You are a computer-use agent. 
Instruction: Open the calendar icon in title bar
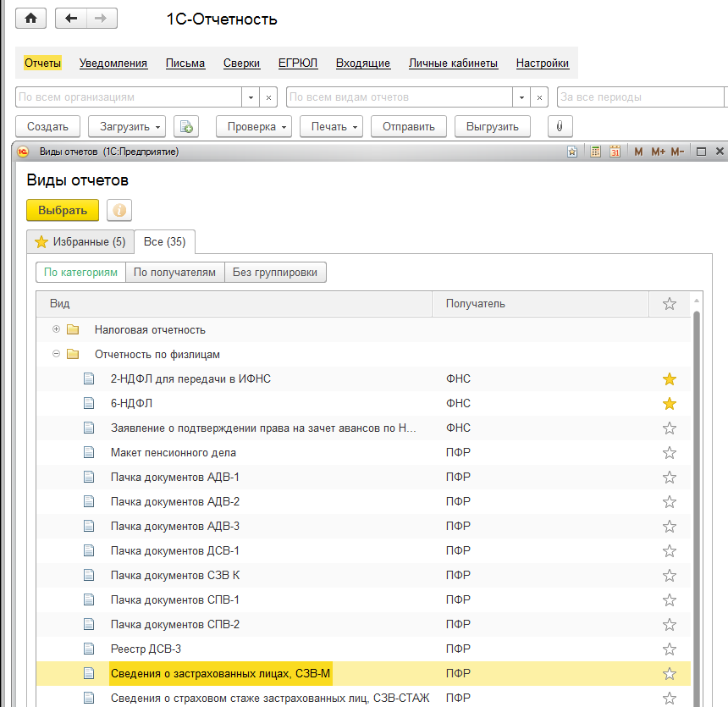click(615, 152)
